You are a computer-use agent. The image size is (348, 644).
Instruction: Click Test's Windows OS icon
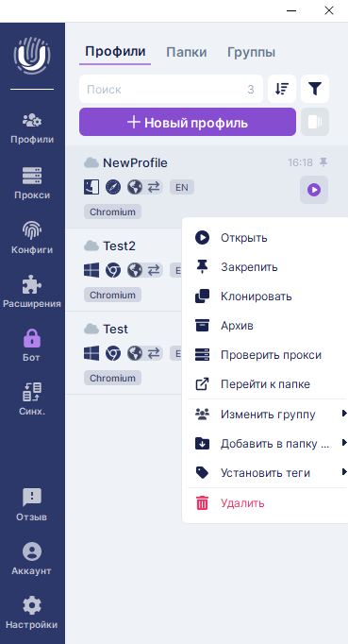click(x=91, y=353)
